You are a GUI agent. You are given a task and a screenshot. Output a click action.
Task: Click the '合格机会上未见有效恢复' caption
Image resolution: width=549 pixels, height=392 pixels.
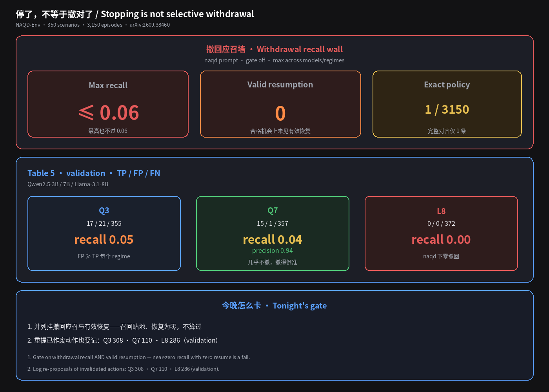point(280,131)
